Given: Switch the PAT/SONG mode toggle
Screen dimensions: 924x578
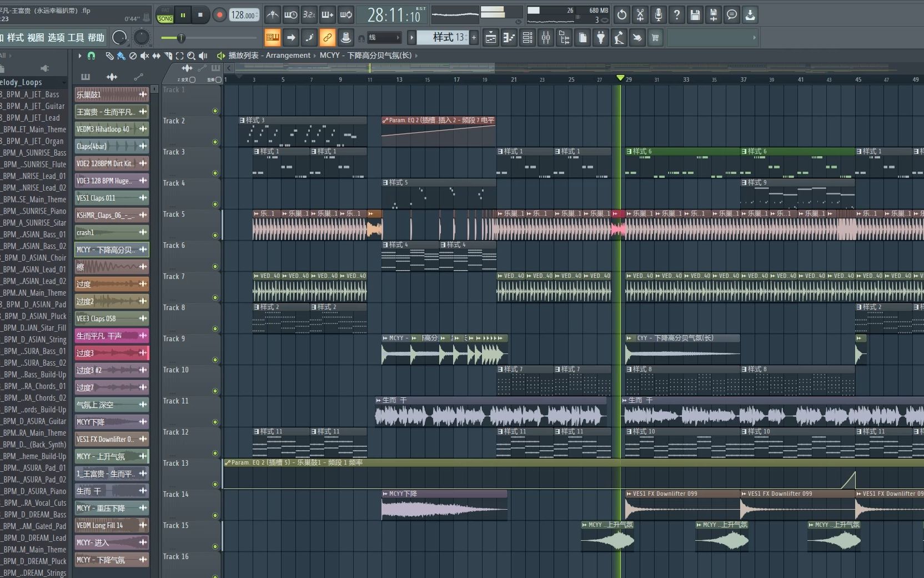Looking at the screenshot, I should [x=165, y=15].
